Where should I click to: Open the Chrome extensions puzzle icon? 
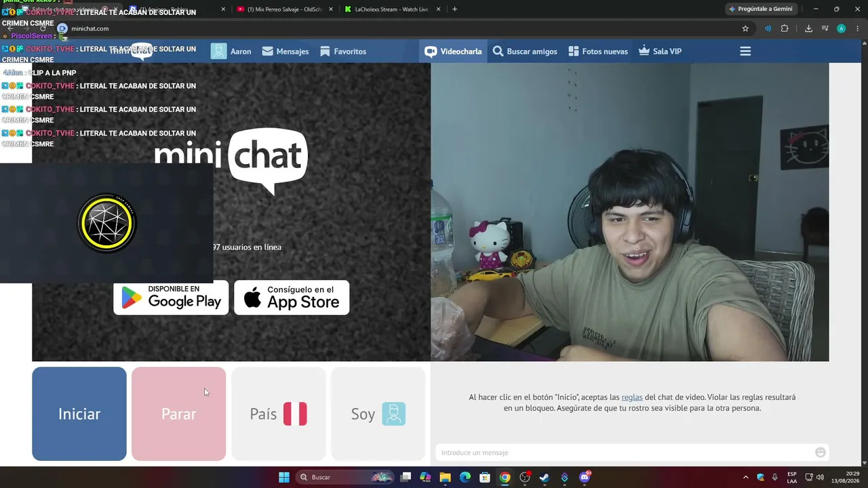tap(785, 28)
